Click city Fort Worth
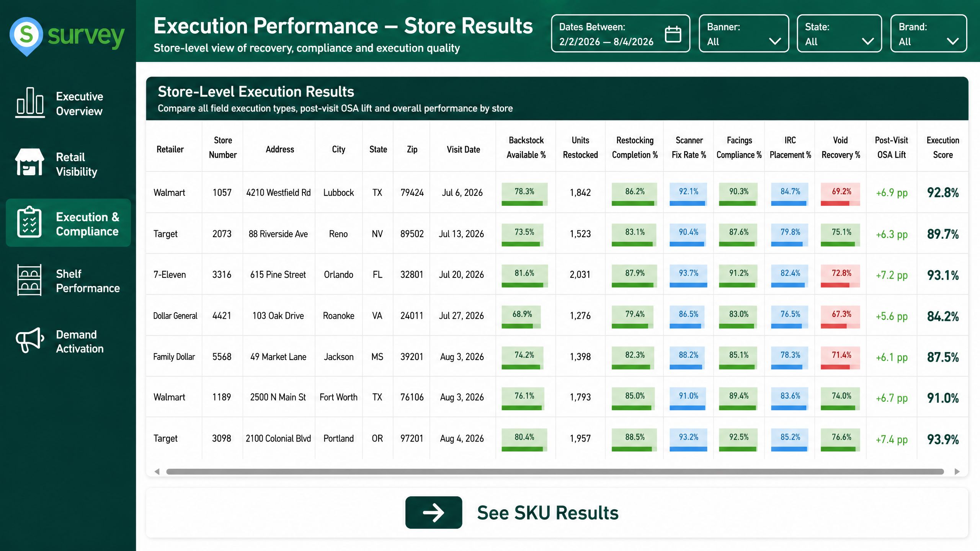Screen dimensions: 980x551 click(338, 397)
